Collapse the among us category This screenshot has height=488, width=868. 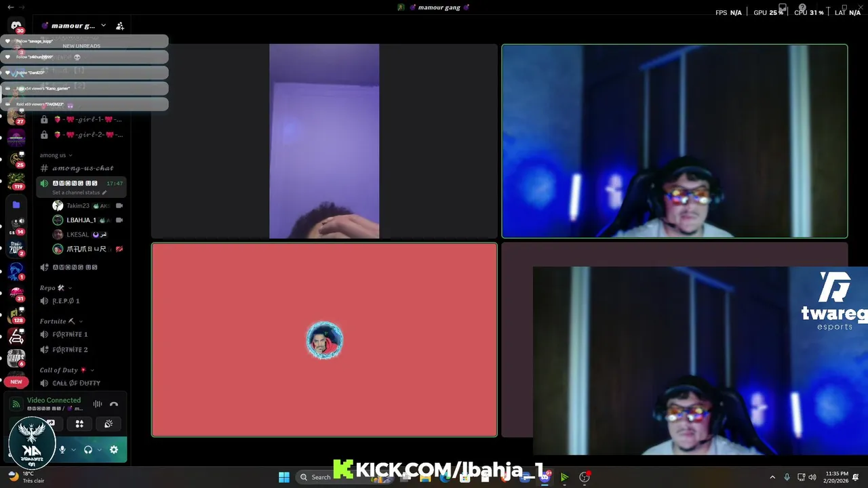click(x=56, y=155)
